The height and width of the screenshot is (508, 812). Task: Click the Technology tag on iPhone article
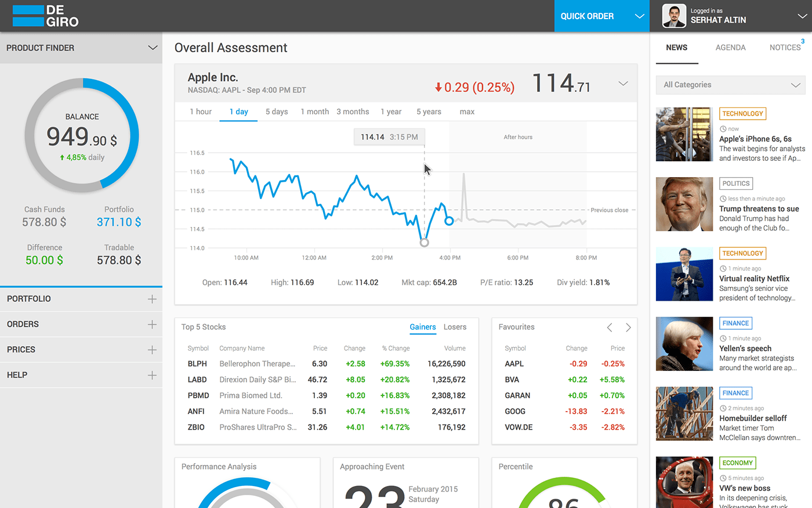click(x=742, y=114)
